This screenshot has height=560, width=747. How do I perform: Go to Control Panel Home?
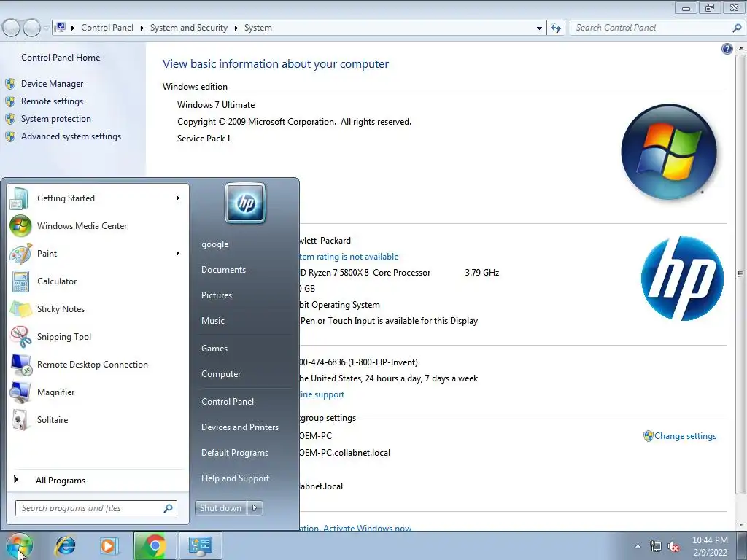61,58
